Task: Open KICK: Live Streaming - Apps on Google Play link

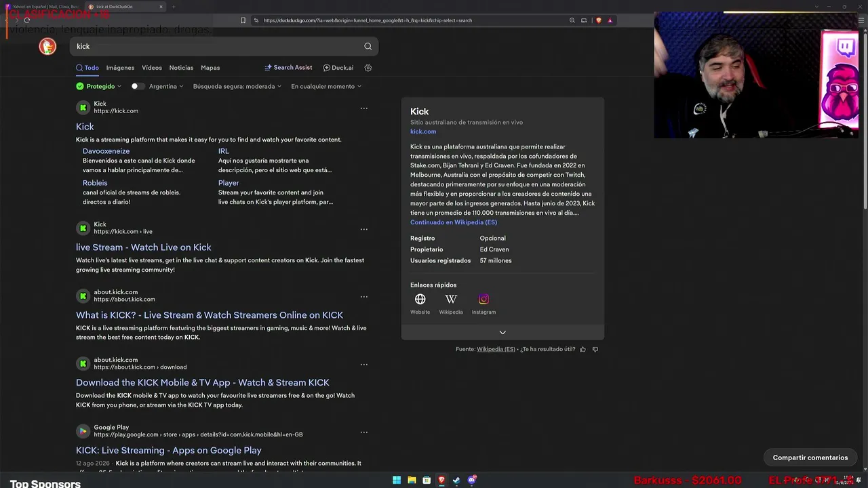Action: point(169,451)
